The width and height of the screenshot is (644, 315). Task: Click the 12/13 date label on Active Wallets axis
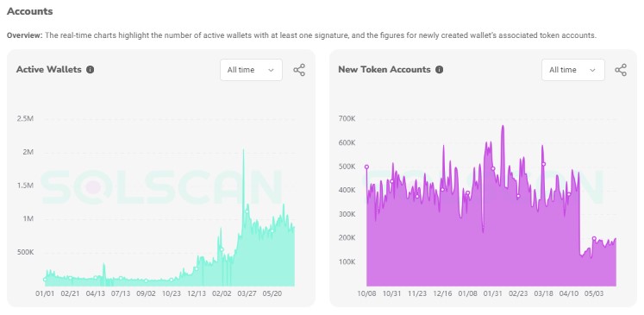pos(197,294)
